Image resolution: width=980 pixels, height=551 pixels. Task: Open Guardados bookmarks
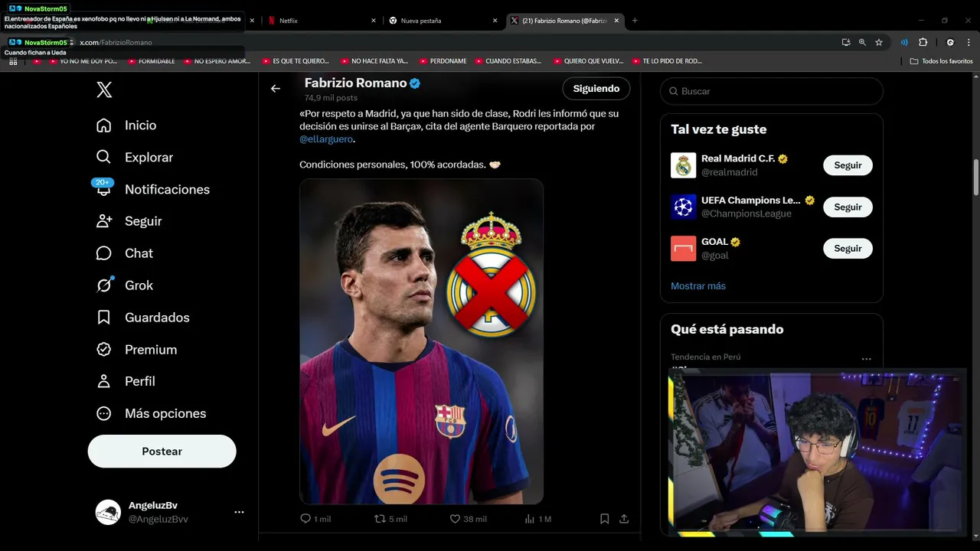point(142,318)
